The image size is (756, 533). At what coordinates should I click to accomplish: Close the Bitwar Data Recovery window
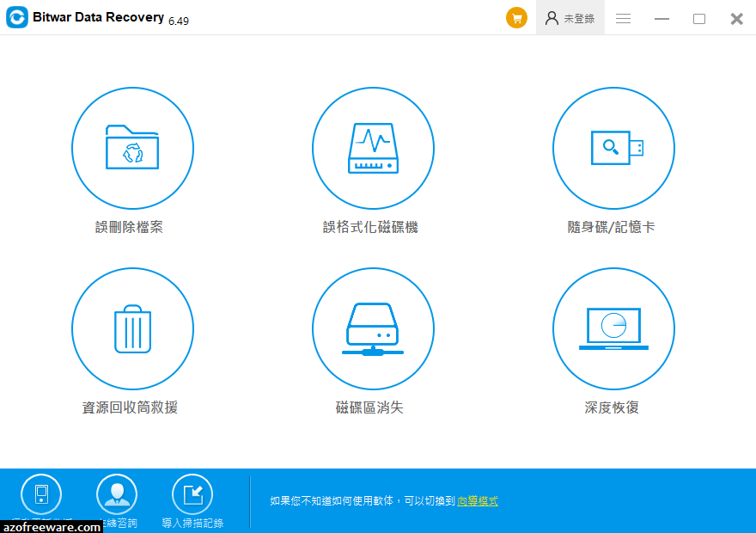tap(737, 18)
